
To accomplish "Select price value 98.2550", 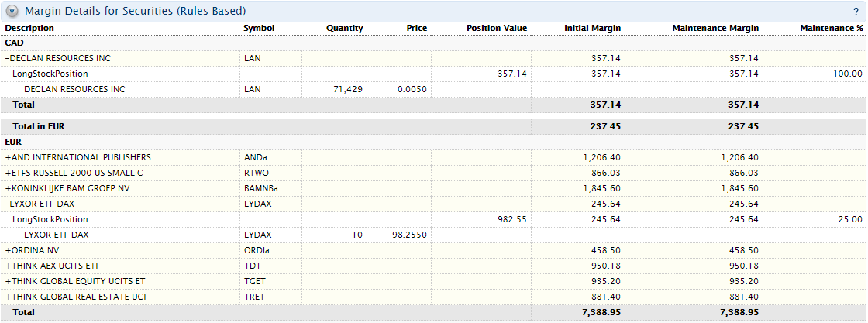I will pos(410,235).
